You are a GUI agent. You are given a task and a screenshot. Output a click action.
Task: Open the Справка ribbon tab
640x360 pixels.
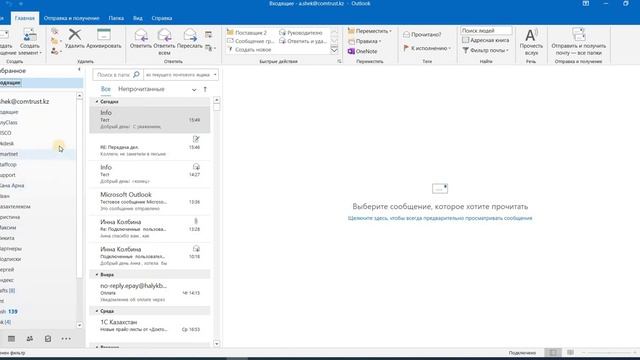click(162, 18)
